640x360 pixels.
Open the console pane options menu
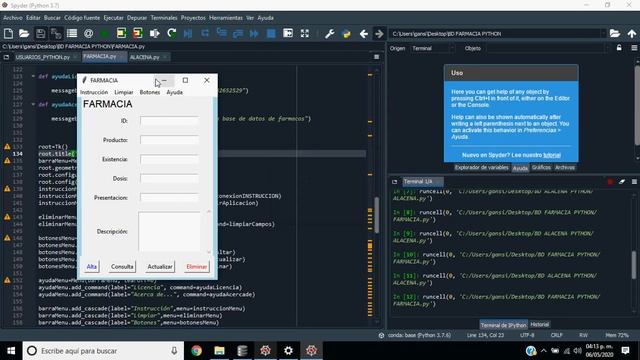(x=634, y=182)
